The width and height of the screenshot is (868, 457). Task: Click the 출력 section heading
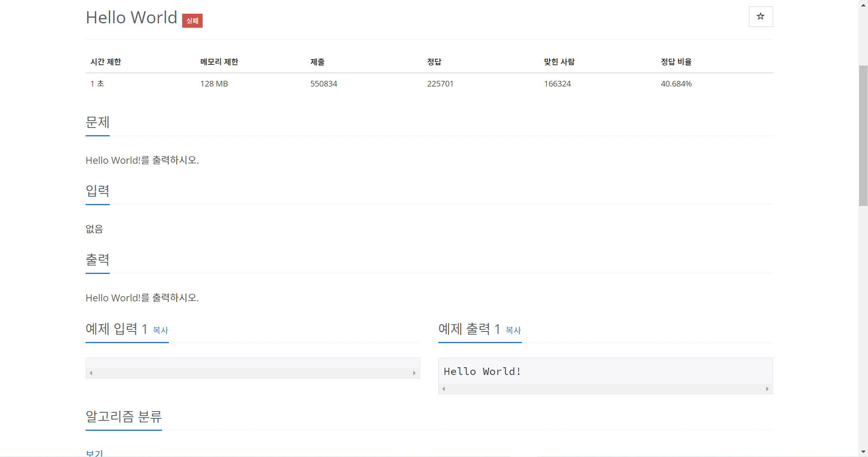tap(97, 259)
